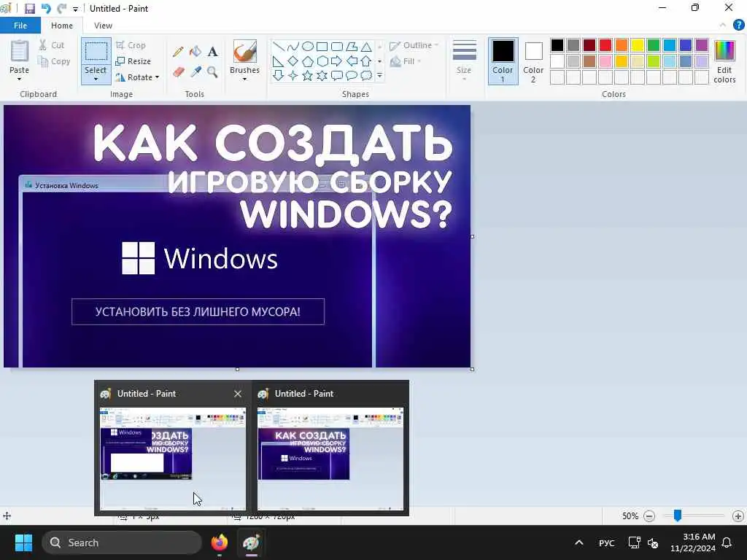Pick the Cloud callout shape
The height and width of the screenshot is (560, 747).
[366, 75]
